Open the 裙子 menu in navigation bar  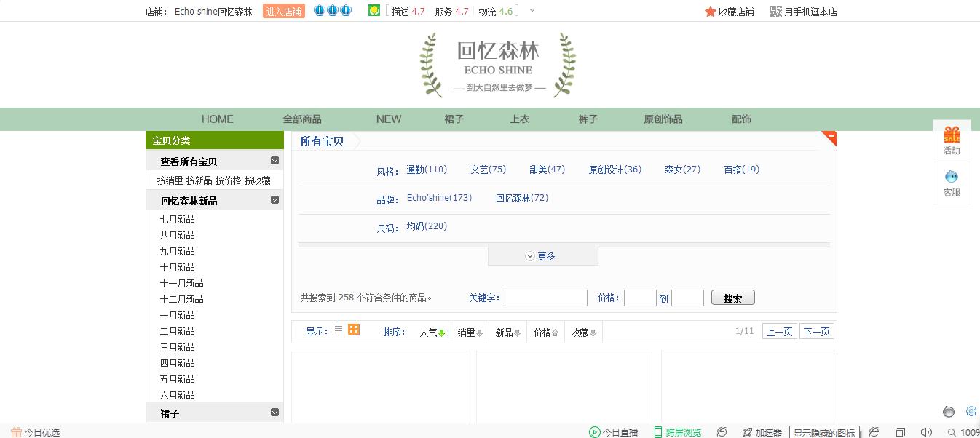click(454, 119)
